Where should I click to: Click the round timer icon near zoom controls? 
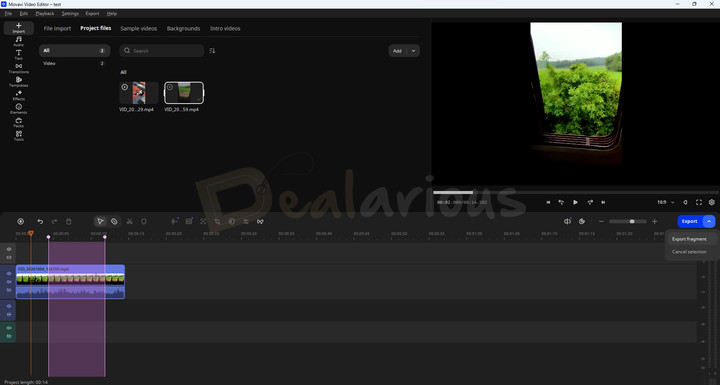pyautogui.click(x=582, y=221)
